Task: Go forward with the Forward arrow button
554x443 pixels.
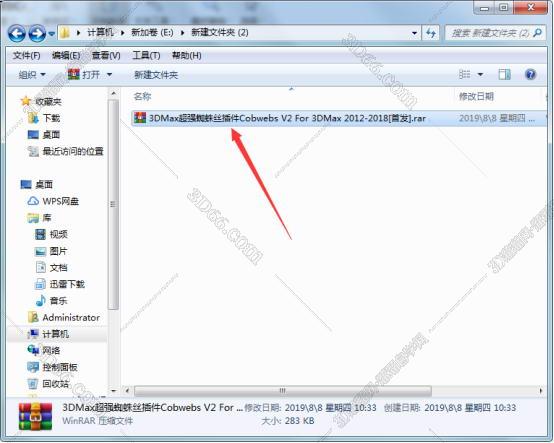Action: 37,34
